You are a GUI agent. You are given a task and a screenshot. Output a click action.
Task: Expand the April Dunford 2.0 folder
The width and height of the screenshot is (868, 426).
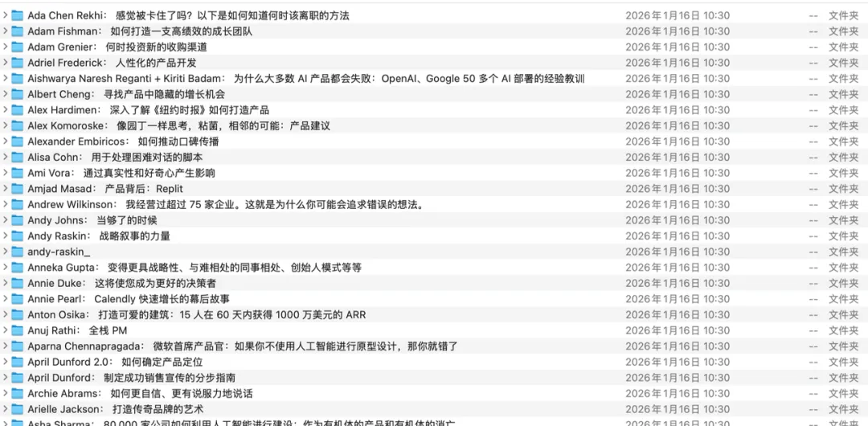[5, 362]
